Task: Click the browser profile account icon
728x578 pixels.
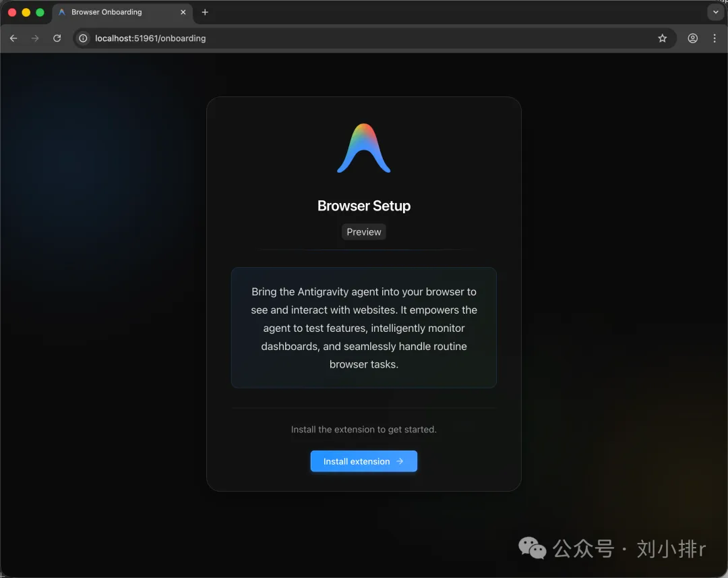Action: (x=692, y=38)
